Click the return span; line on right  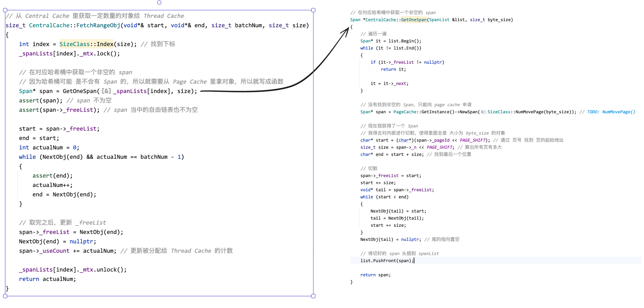click(375, 275)
